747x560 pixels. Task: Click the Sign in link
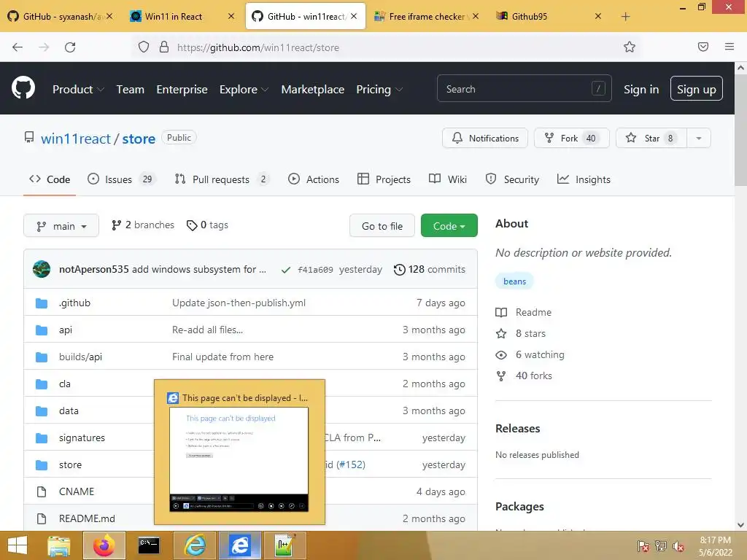point(640,90)
